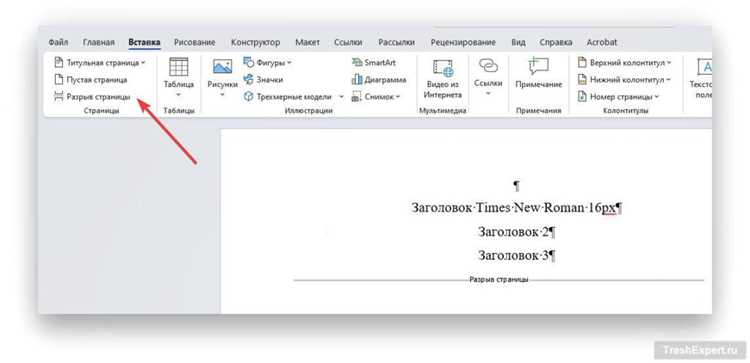Screen dimensions: 750x363
Task: Expand the Номер страницы dropdown arrow
Action: tap(657, 97)
